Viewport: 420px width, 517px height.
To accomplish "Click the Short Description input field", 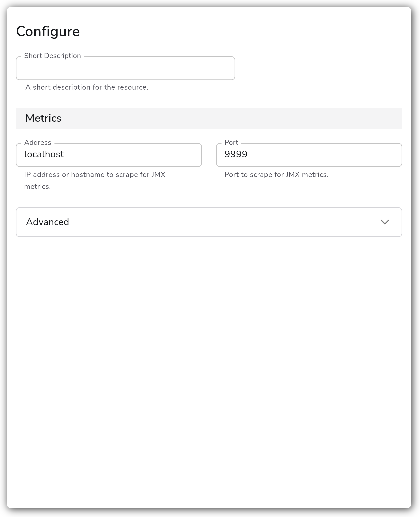I will tap(125, 68).
